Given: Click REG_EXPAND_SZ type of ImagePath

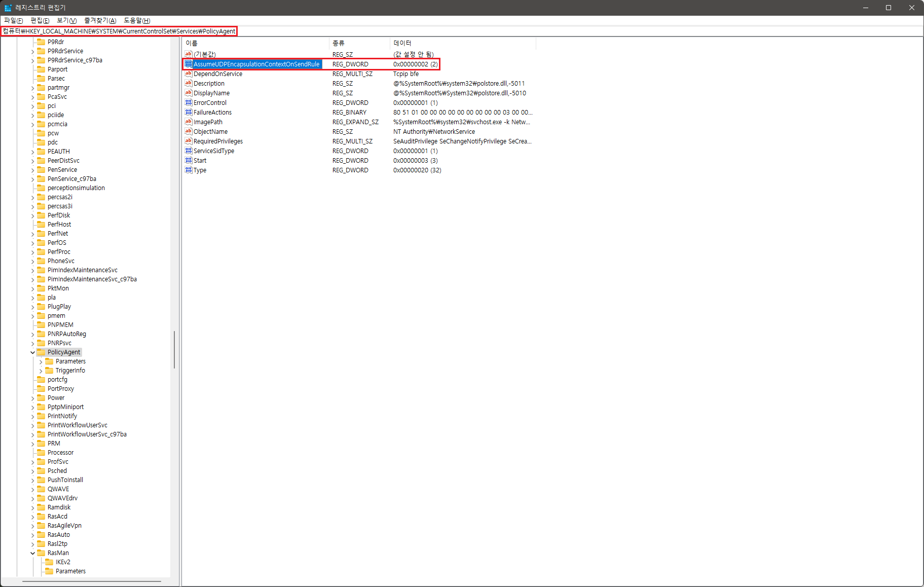Looking at the screenshot, I should (x=355, y=122).
